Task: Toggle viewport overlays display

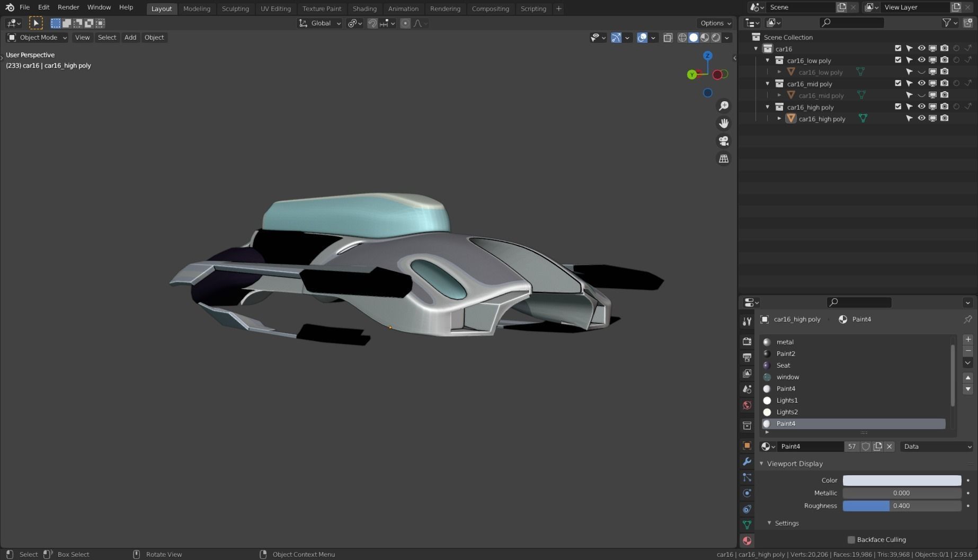Action: click(x=642, y=38)
